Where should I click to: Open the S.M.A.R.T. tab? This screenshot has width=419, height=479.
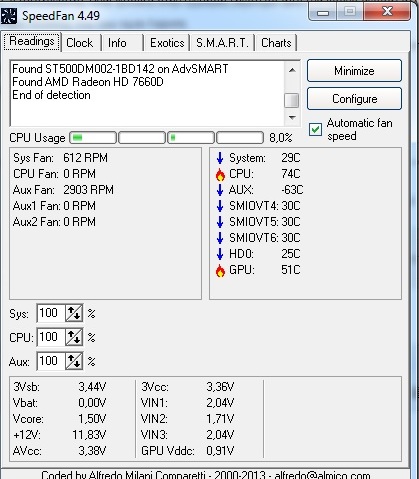click(222, 43)
